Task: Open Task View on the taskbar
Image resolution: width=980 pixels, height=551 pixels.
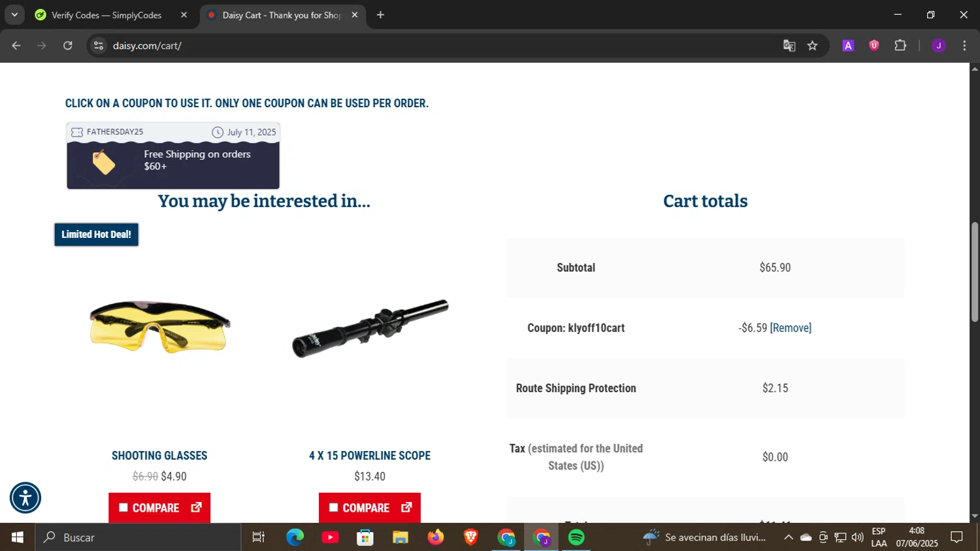Action: 258,537
